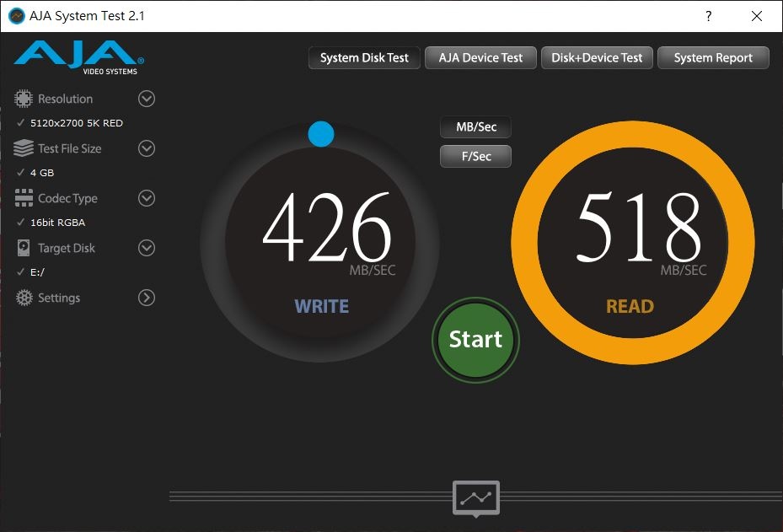Click the Target Disk drive icon
This screenshot has width=783, height=532.
click(24, 248)
